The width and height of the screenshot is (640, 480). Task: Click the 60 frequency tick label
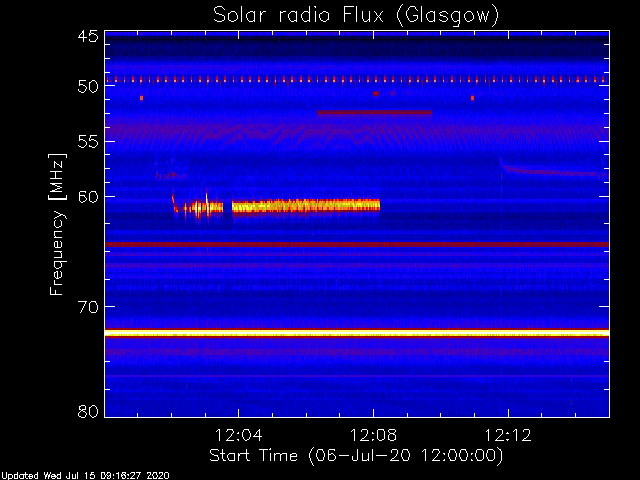[x=88, y=197]
